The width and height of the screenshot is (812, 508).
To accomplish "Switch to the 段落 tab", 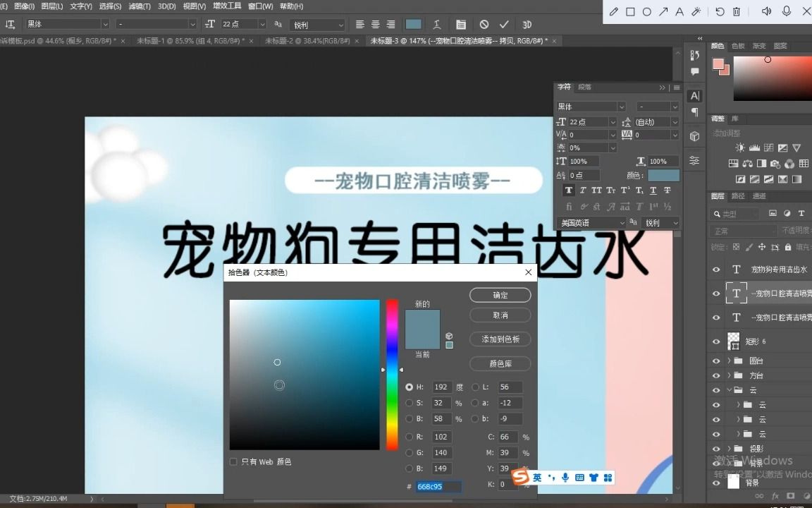I will [x=585, y=86].
